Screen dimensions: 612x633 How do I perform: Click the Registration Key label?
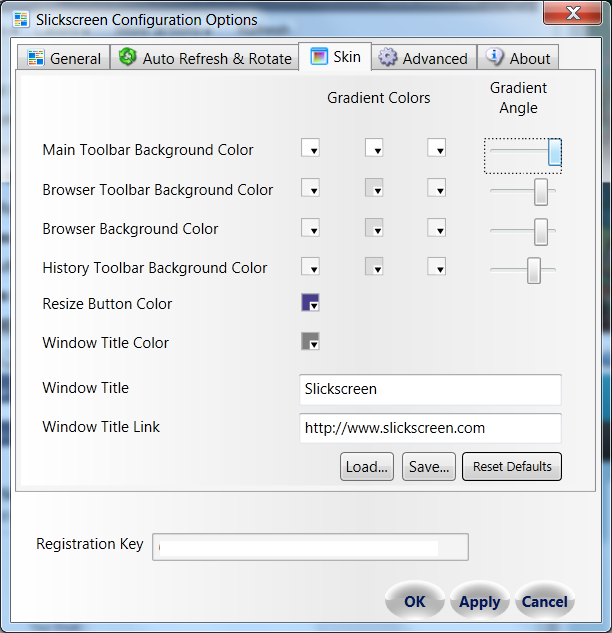(x=90, y=544)
